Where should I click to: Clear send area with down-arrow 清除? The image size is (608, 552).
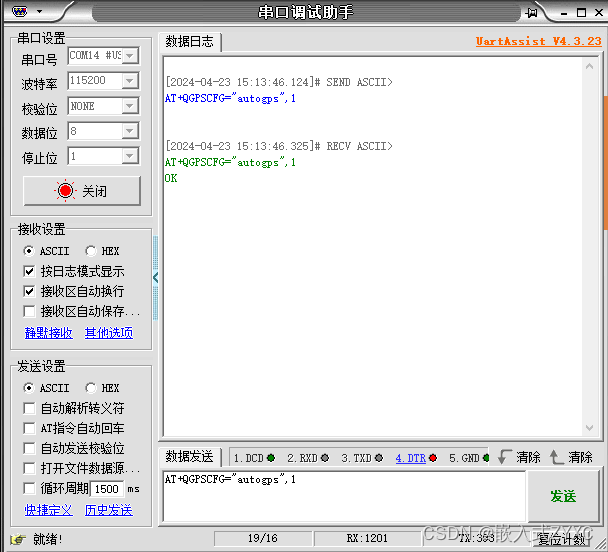[x=519, y=457]
